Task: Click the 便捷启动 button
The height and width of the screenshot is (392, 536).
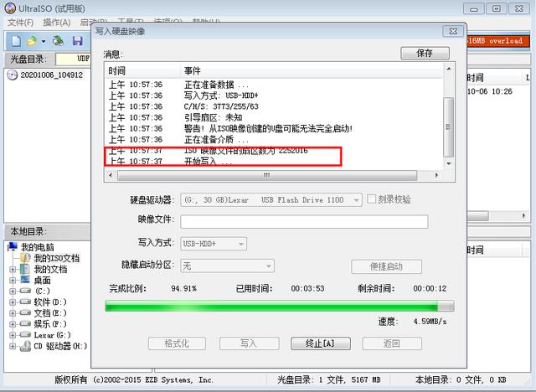Action: pyautogui.click(x=386, y=266)
